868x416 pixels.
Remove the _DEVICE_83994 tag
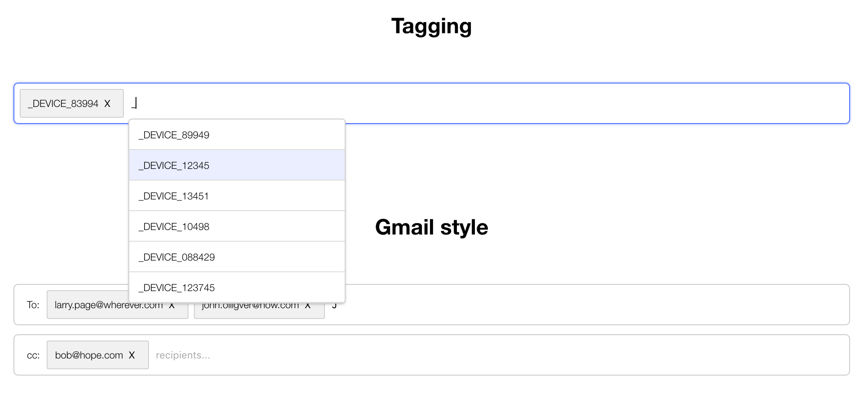[x=108, y=103]
